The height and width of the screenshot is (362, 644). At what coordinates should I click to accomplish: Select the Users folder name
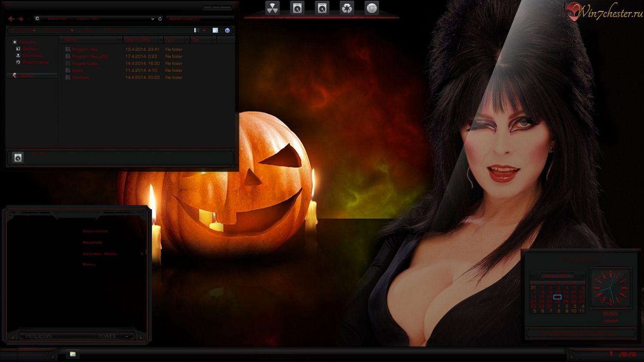78,70
